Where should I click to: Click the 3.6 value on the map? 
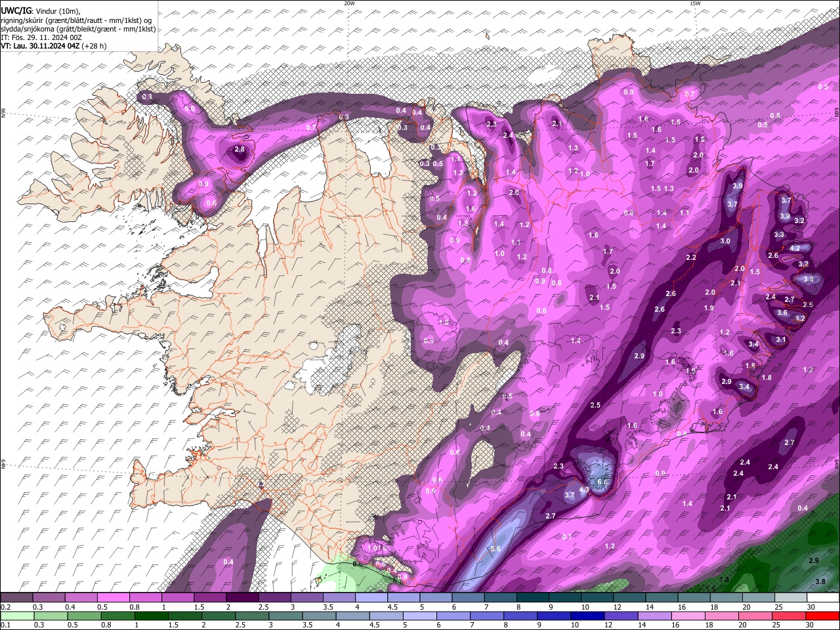782,313
